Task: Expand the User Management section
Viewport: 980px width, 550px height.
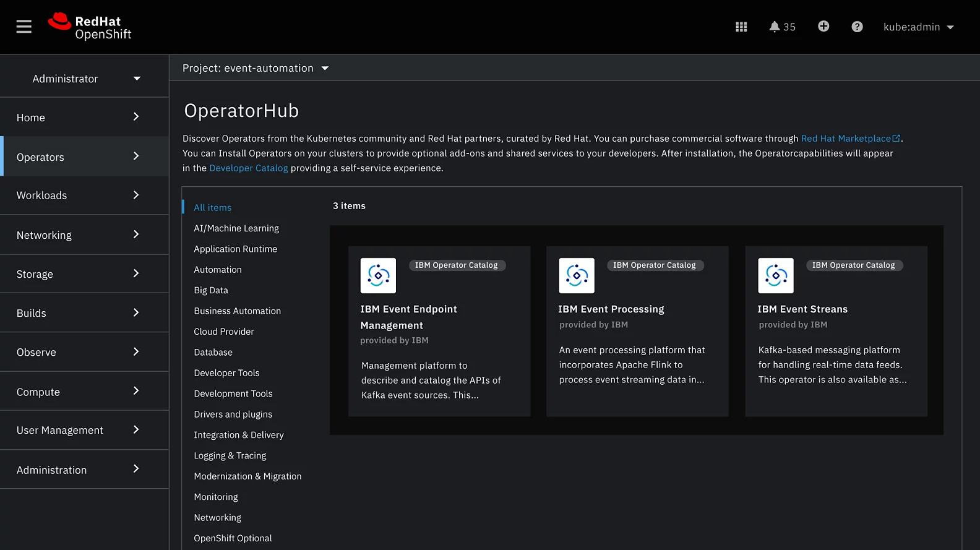Action: [x=84, y=430]
